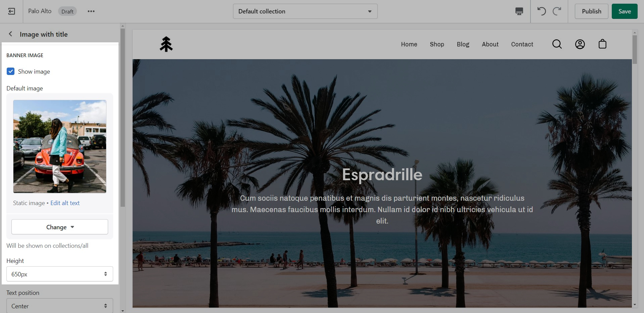
Task: Click the Edit alt text link
Action: pyautogui.click(x=65, y=203)
